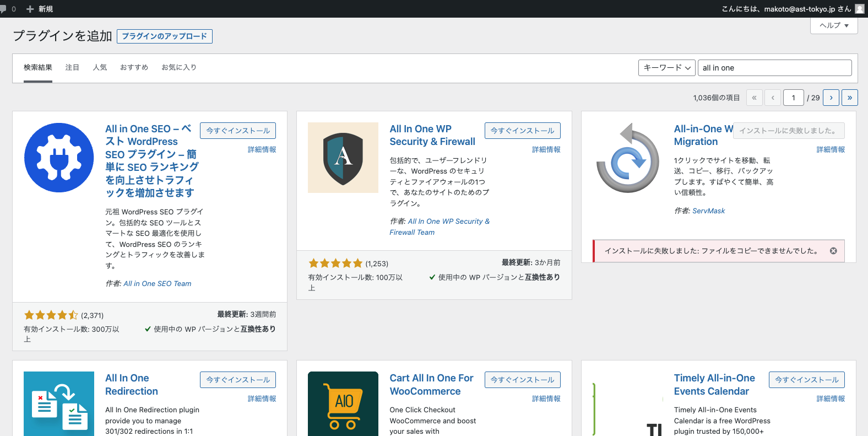Viewport: 868px width, 436px height.
Task: Open 詳細情報 for WP Security & Firewall
Action: pos(546,149)
